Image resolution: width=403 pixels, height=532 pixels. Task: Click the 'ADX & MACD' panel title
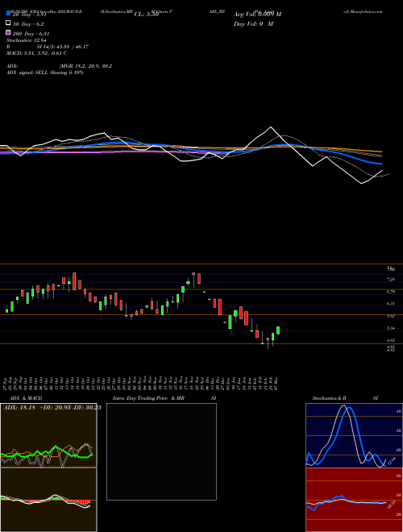click(26, 398)
